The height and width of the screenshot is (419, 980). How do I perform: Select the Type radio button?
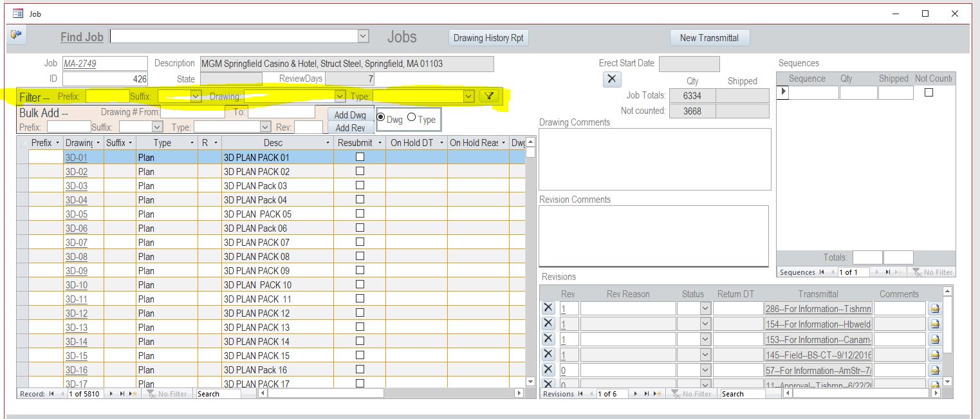412,118
